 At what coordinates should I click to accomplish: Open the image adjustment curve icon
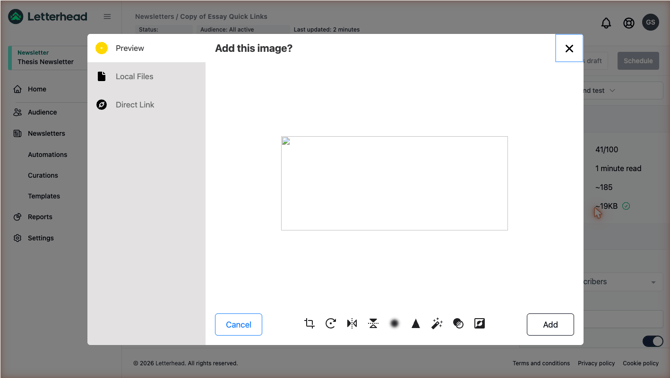pos(479,324)
